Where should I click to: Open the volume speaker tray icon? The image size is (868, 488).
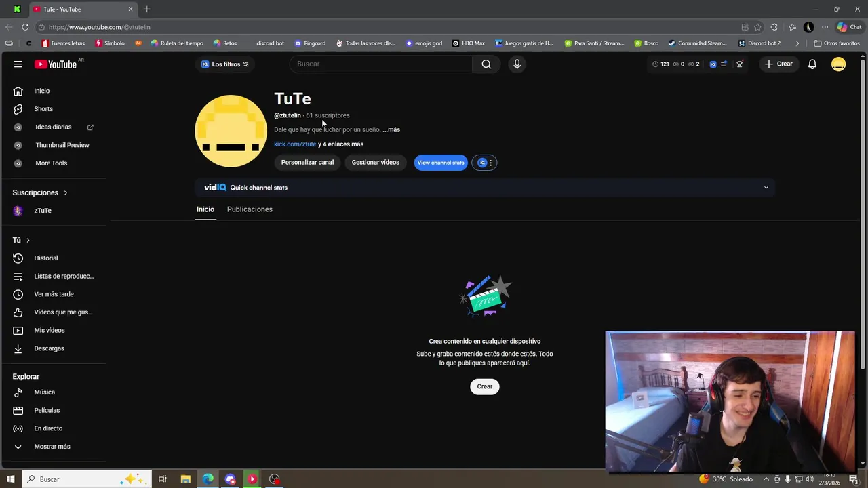point(809,479)
